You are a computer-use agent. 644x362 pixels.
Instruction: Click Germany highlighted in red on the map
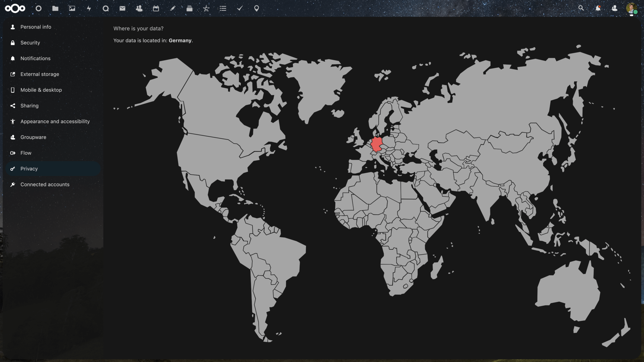click(x=376, y=144)
